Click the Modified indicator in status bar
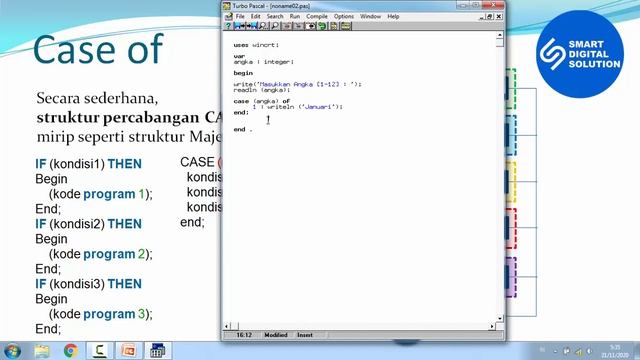This screenshot has height=360, width=640. point(276,335)
